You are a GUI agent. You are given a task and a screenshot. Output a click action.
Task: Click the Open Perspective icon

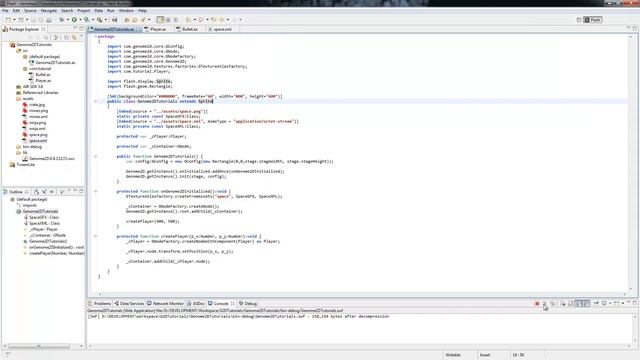tap(579, 20)
